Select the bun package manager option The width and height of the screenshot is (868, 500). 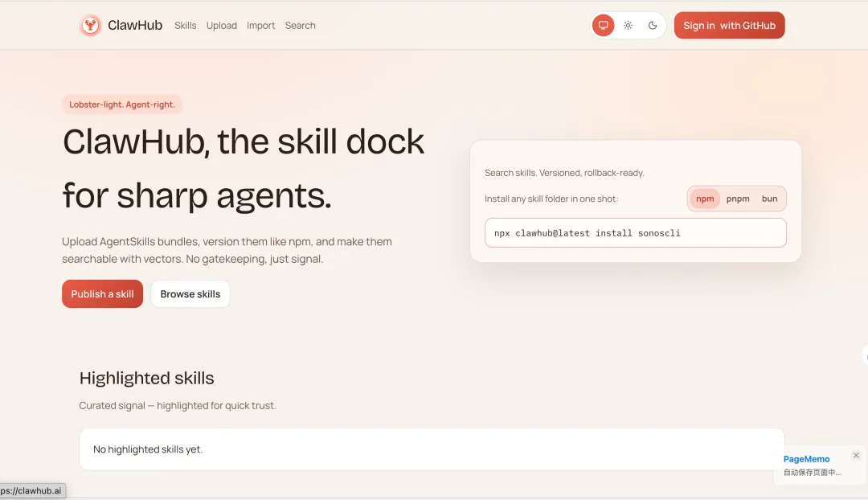769,199
